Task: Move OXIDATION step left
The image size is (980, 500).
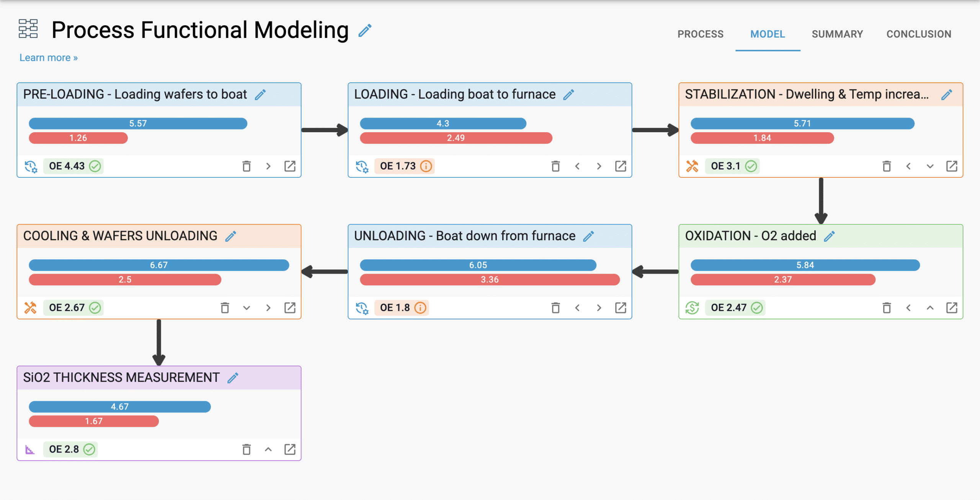Action: pos(908,308)
